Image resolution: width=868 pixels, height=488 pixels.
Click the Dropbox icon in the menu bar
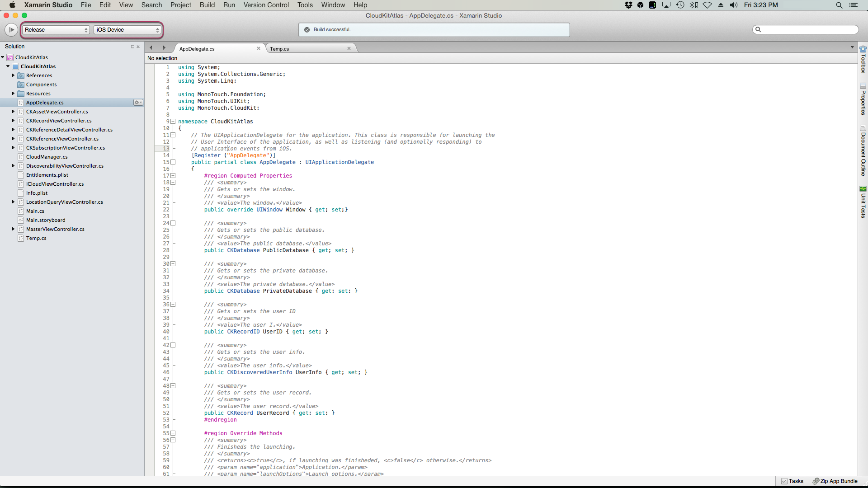(x=628, y=5)
